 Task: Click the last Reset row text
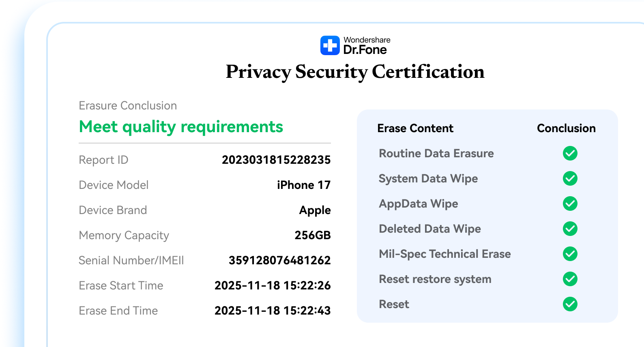(394, 304)
